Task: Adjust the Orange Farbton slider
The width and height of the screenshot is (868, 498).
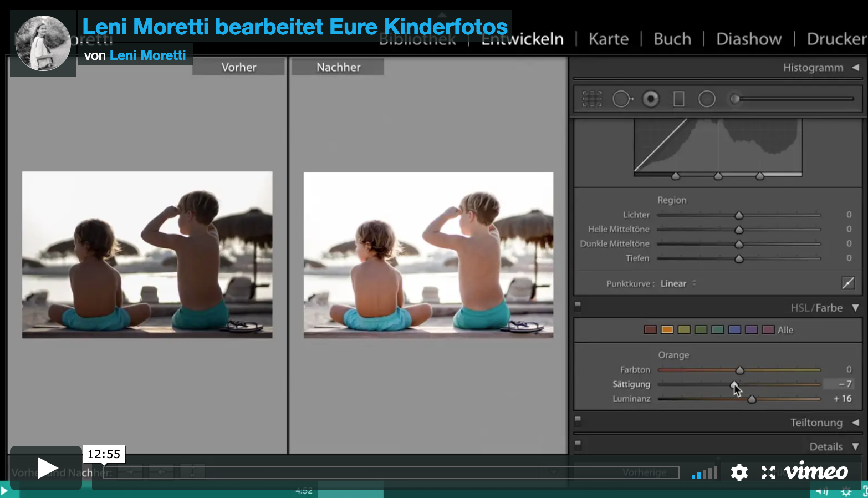Action: pyautogui.click(x=739, y=370)
